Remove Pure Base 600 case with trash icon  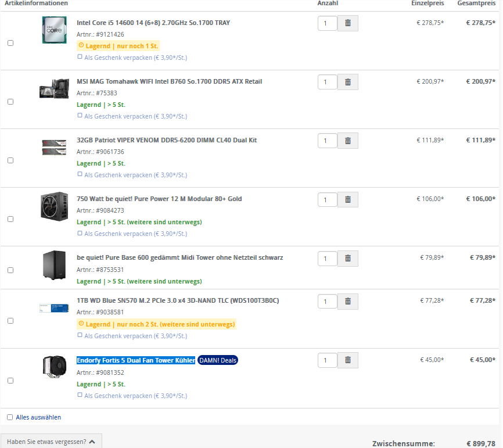[348, 259]
